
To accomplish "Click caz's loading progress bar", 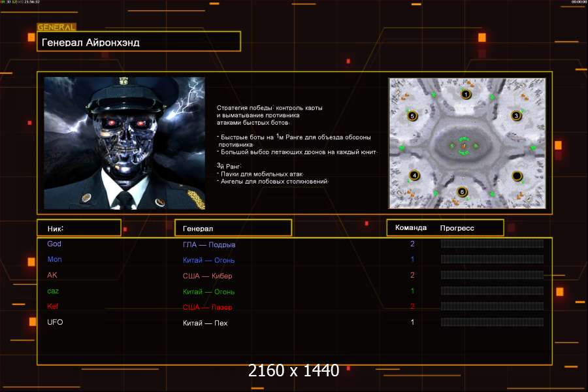I will [x=492, y=291].
